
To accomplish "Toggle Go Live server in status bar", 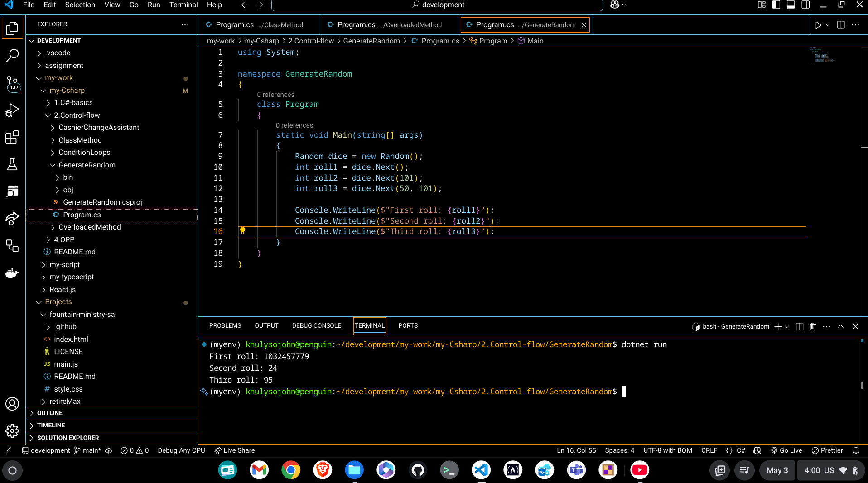I will tap(787, 450).
